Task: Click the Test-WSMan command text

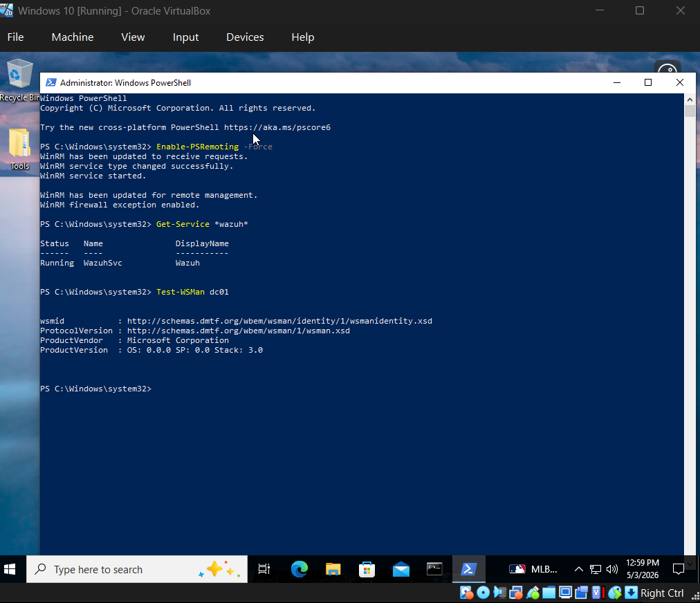Action: click(181, 292)
